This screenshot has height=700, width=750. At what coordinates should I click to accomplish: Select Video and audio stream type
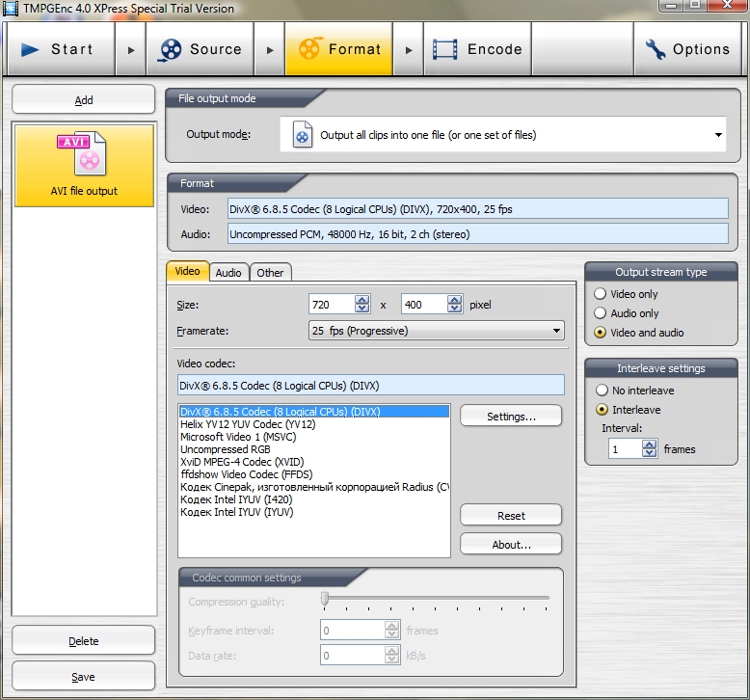601,332
